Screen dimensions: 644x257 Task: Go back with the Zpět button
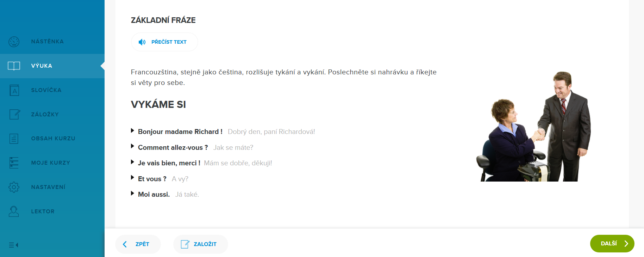[138, 244]
